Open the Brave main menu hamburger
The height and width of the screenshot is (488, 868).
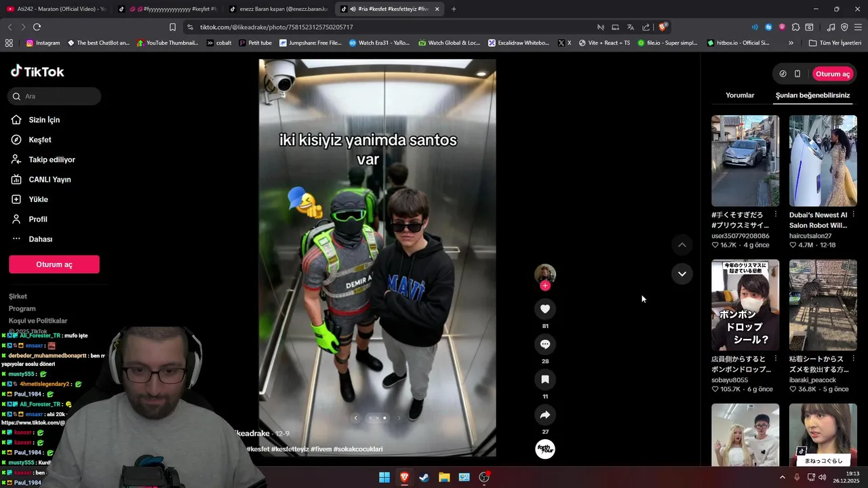pos(858,27)
